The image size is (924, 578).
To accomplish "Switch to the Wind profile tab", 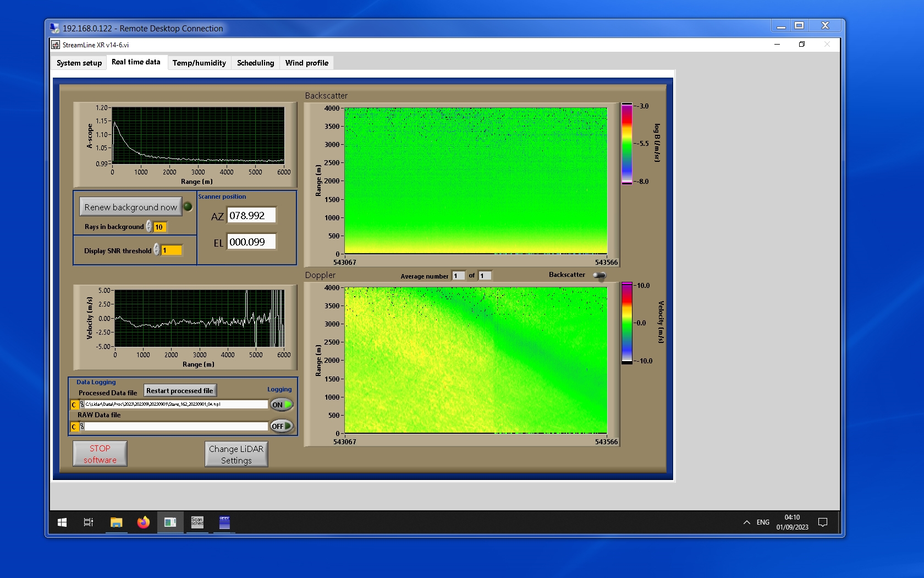I will (x=306, y=63).
